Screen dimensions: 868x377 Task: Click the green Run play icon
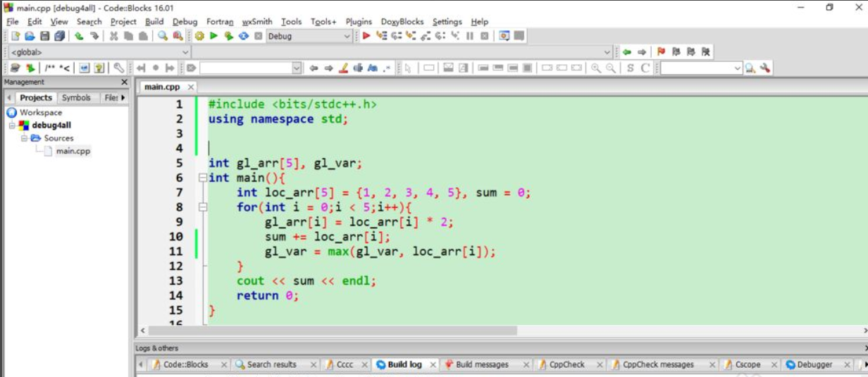(213, 36)
